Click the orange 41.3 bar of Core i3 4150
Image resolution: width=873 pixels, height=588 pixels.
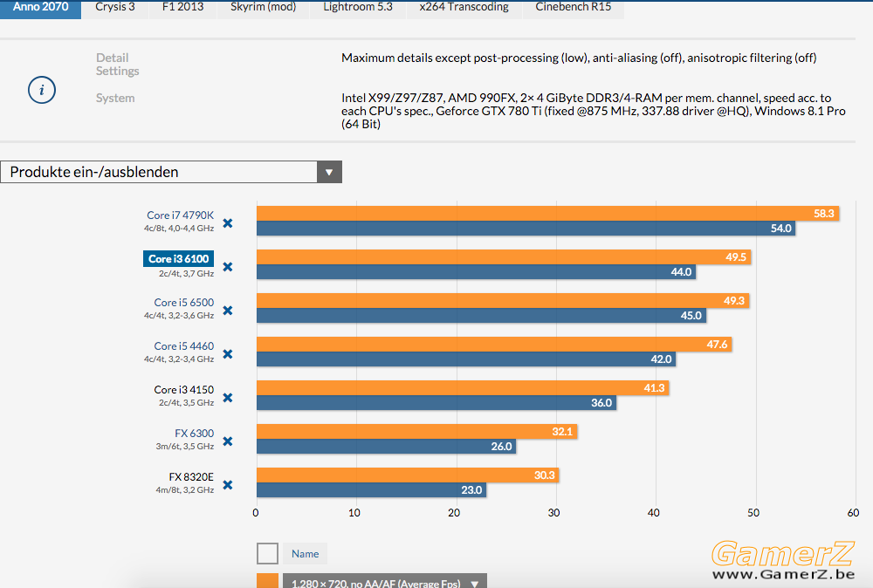(463, 388)
